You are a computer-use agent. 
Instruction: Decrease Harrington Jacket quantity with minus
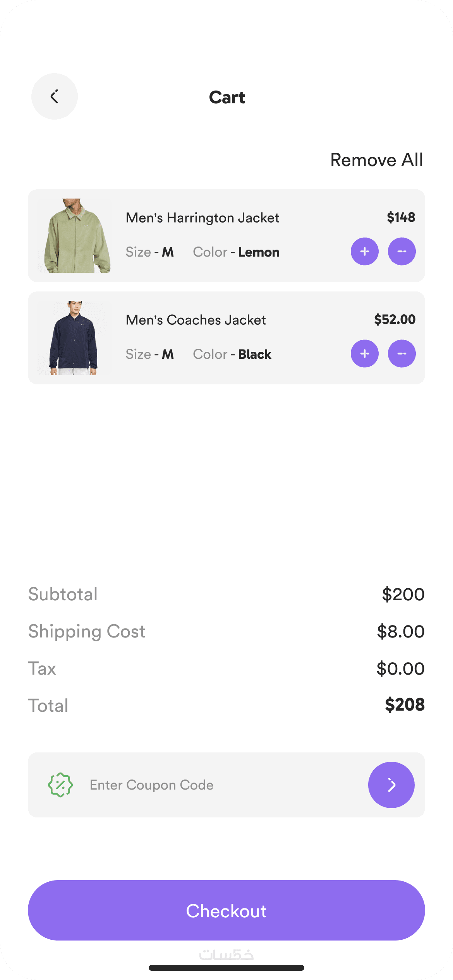[402, 252]
